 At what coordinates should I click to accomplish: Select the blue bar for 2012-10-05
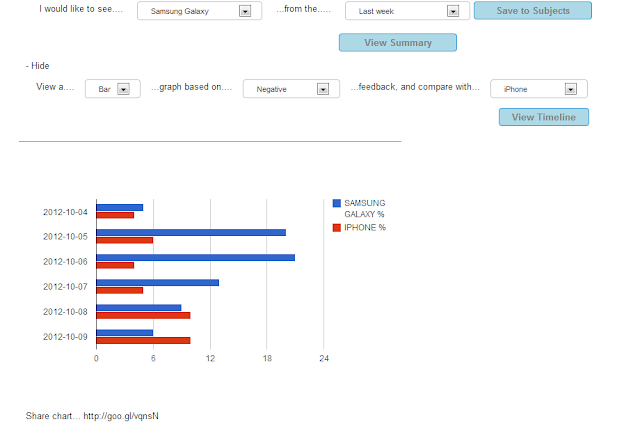click(191, 233)
